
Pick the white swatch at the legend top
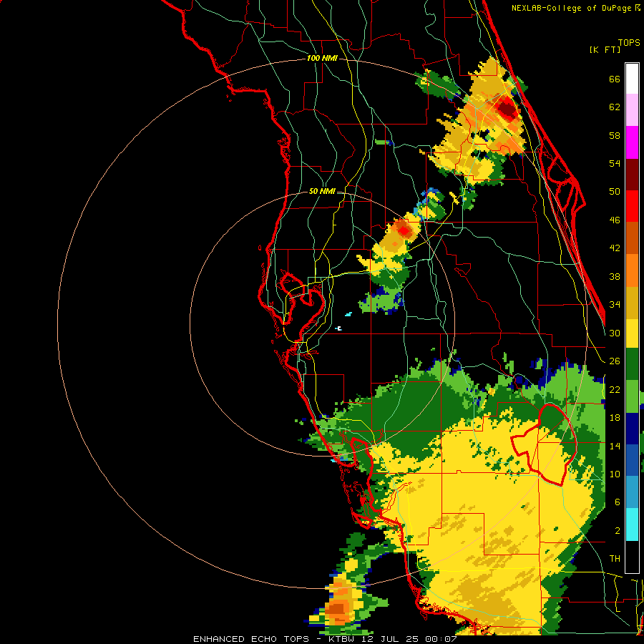(x=632, y=79)
